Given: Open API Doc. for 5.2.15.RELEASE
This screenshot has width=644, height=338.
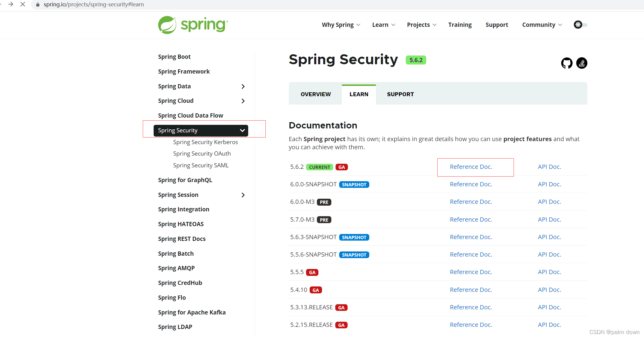Looking at the screenshot, I should (x=549, y=325).
